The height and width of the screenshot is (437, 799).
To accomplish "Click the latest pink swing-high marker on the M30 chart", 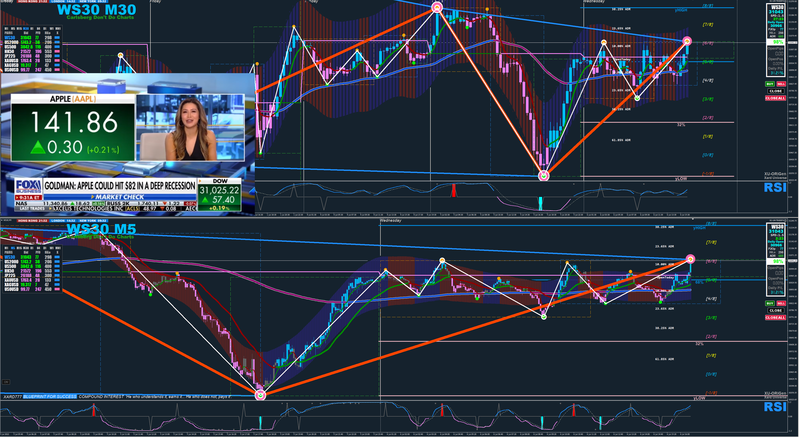I will pyautogui.click(x=687, y=41).
